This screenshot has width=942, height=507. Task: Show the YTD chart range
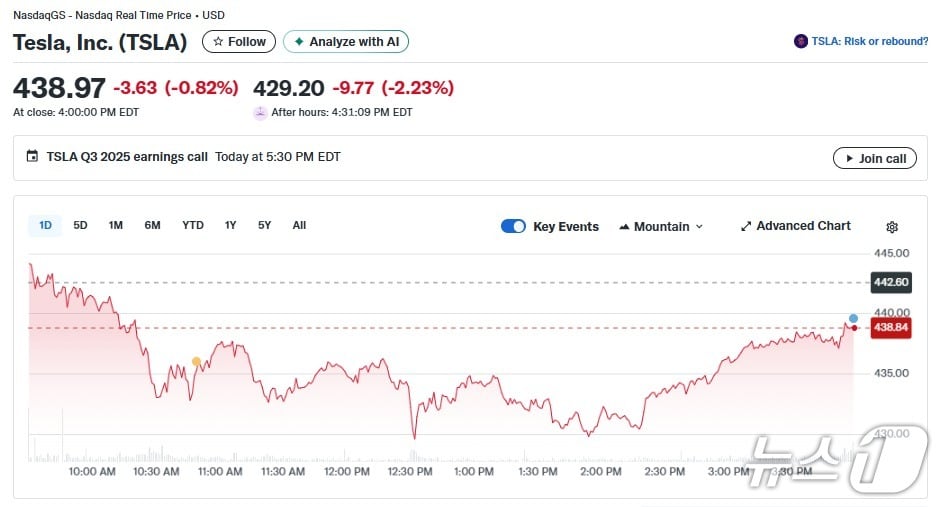pos(193,225)
